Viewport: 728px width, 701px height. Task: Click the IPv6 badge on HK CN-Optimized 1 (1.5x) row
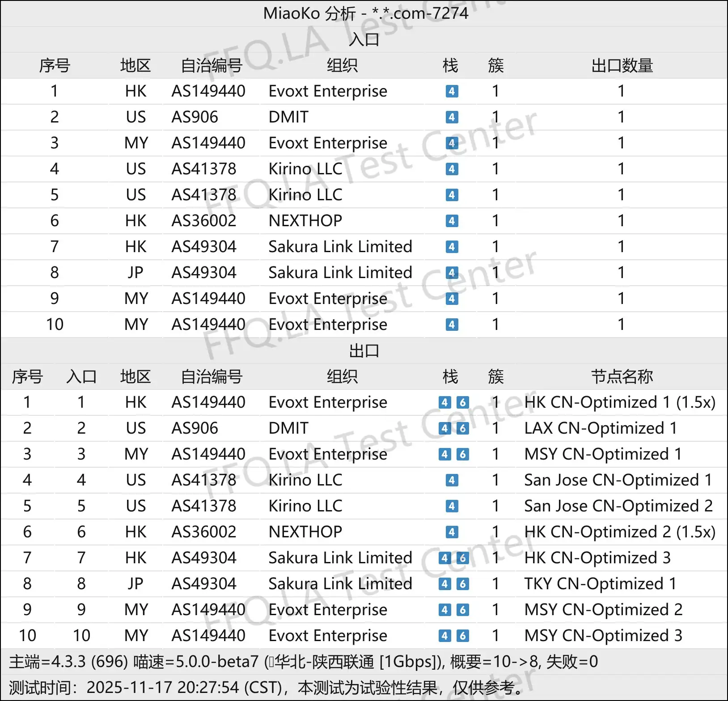point(463,402)
